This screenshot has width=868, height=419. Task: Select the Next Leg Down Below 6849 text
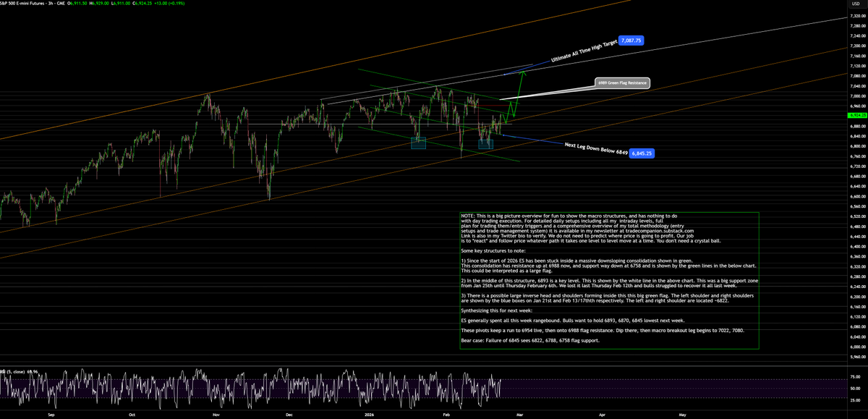(x=595, y=149)
